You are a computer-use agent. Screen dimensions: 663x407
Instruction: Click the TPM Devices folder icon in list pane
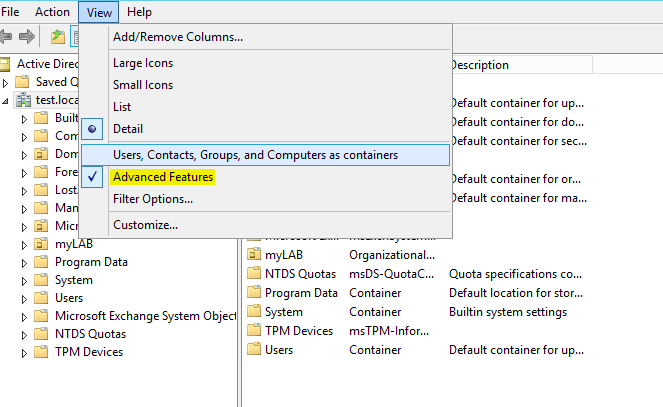[x=253, y=331]
